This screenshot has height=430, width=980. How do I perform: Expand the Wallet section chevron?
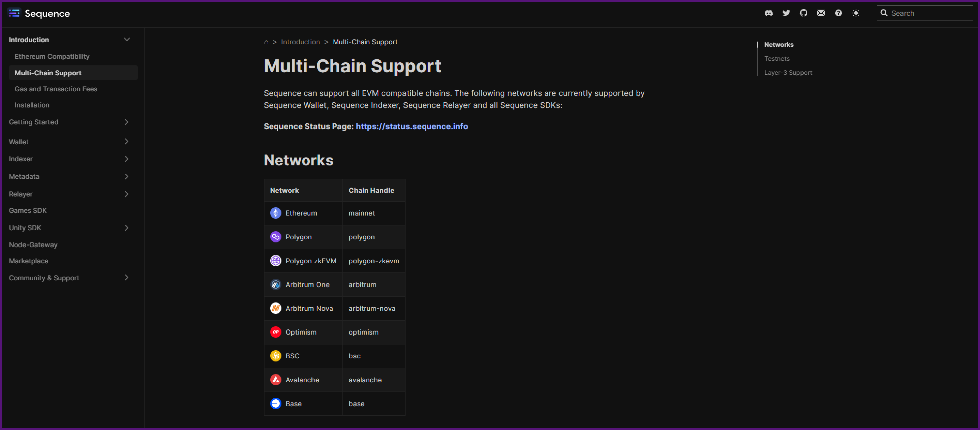pyautogui.click(x=127, y=142)
